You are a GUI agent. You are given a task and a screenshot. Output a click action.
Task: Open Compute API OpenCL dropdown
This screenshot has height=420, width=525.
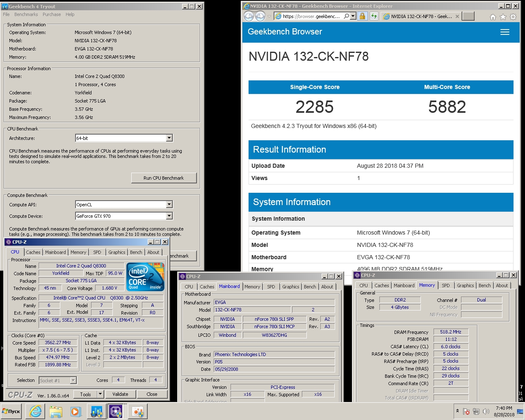click(x=169, y=204)
